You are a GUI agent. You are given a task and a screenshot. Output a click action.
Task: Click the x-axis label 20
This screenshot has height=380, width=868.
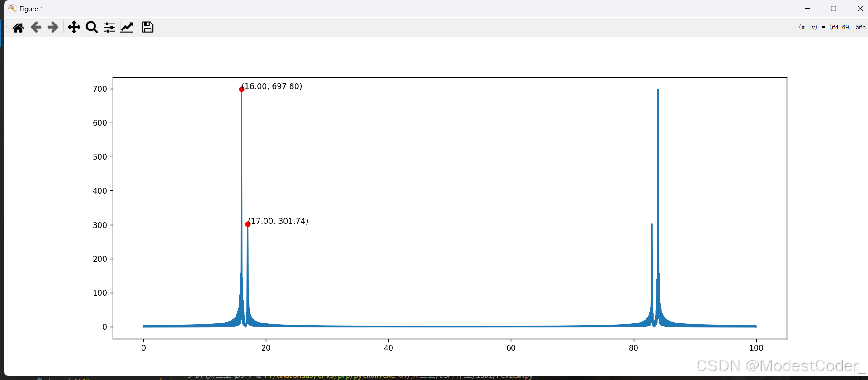[266, 348]
